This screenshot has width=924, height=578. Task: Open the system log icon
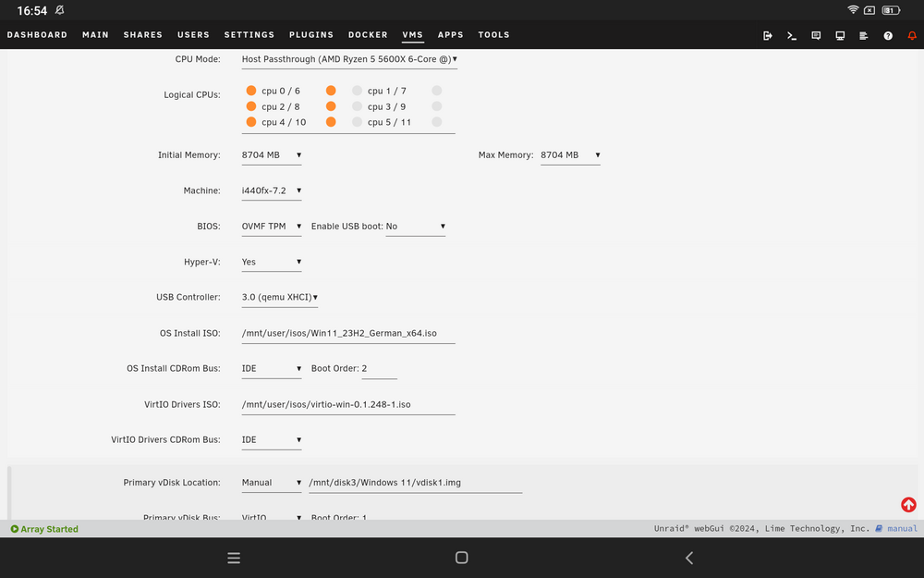[x=863, y=35]
